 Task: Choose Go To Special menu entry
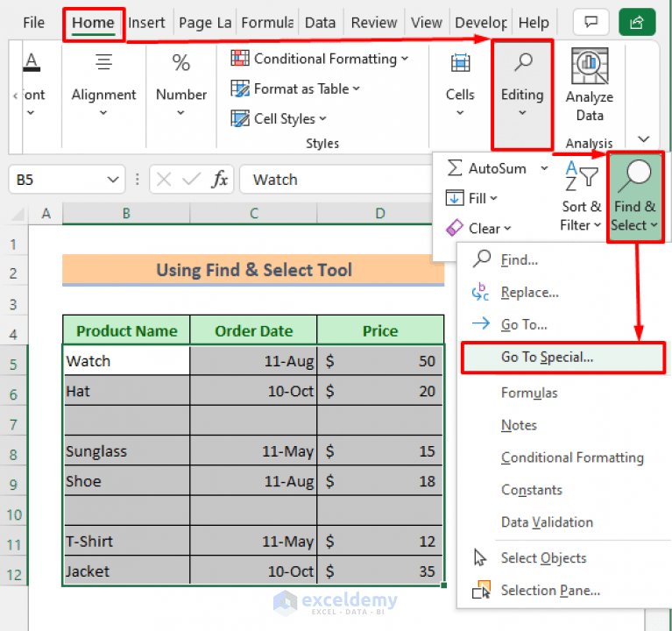click(x=563, y=357)
